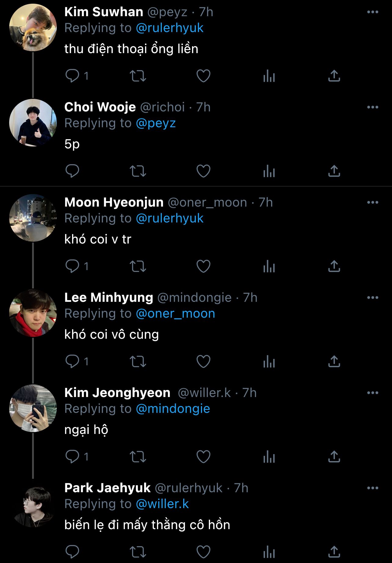Open Moon Hyeonjun's profile name
Screen dimensions: 392x563
coord(114,202)
